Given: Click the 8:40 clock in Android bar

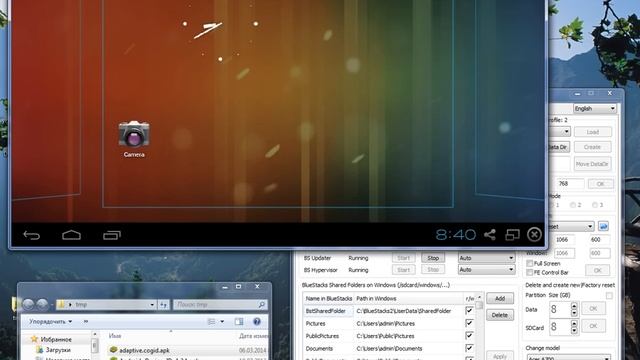Looking at the screenshot, I should [x=456, y=235].
